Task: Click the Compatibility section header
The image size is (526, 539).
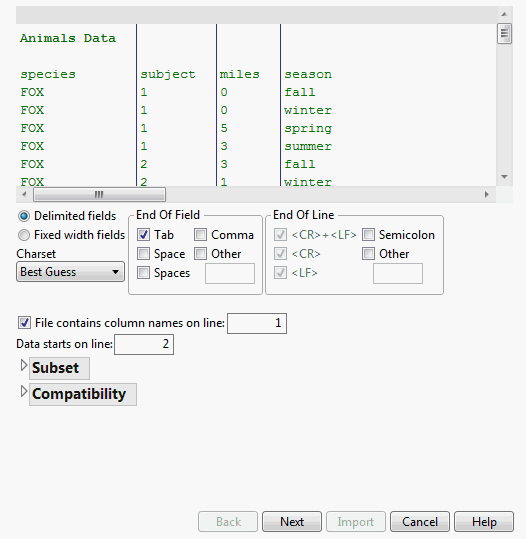Action: (x=83, y=394)
